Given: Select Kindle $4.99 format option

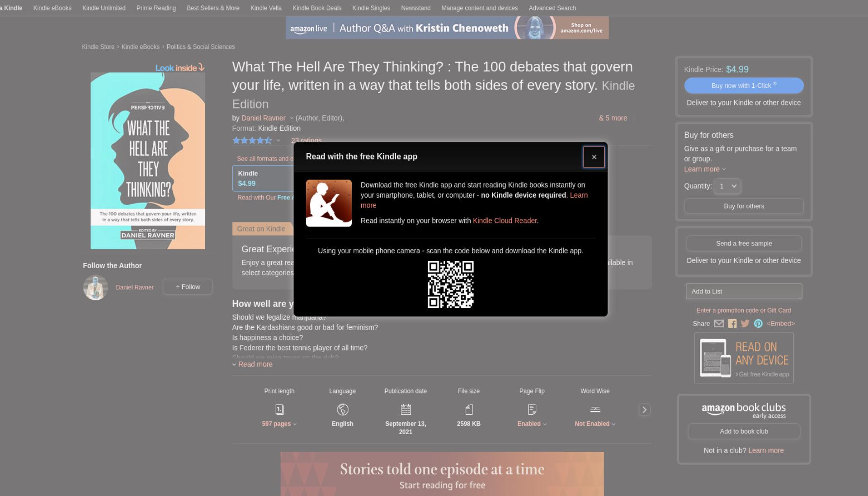Looking at the screenshot, I should [x=263, y=178].
